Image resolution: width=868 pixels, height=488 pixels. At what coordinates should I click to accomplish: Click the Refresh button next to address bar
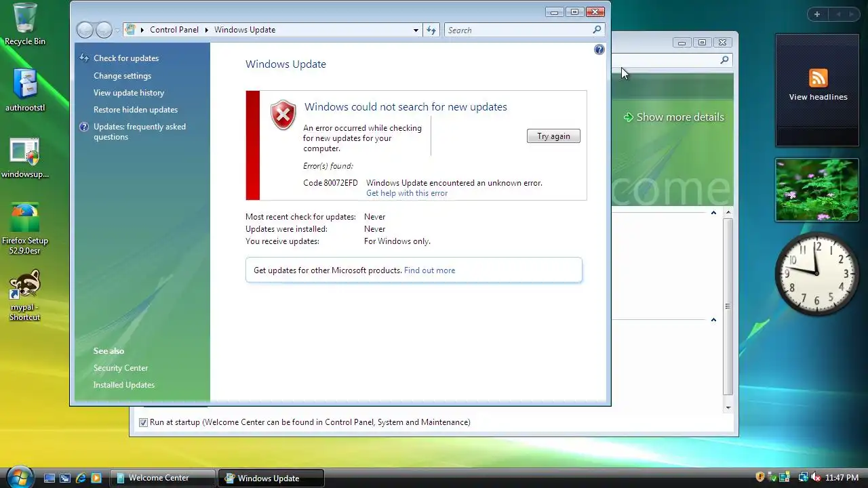tap(431, 30)
